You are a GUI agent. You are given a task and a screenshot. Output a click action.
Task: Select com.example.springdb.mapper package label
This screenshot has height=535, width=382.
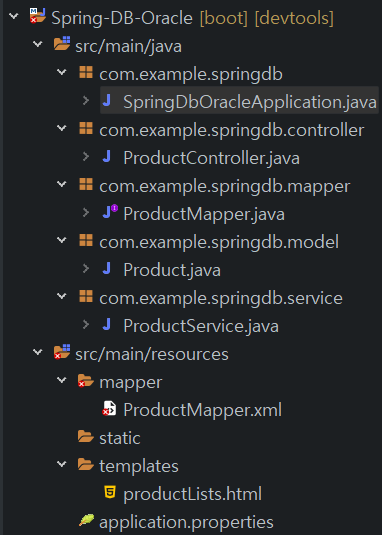224,186
